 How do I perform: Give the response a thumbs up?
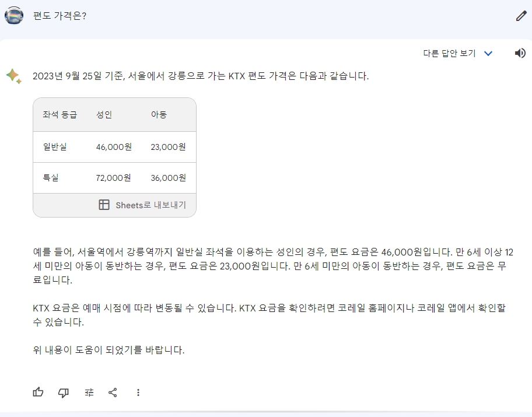coord(38,393)
